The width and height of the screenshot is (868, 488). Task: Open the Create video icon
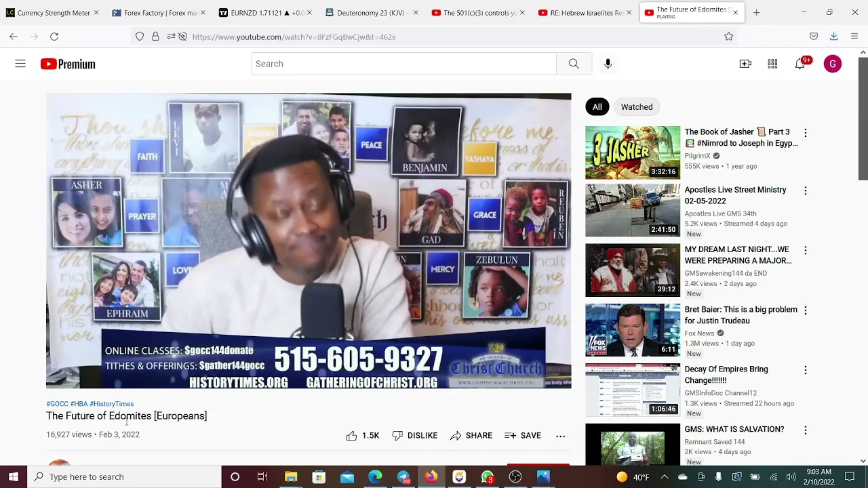point(745,64)
